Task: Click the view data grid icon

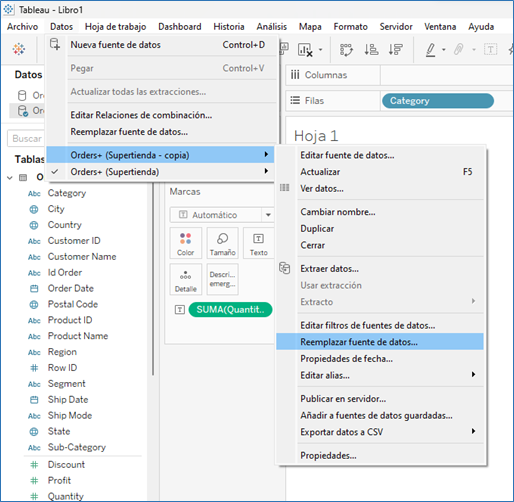Action: click(284, 188)
